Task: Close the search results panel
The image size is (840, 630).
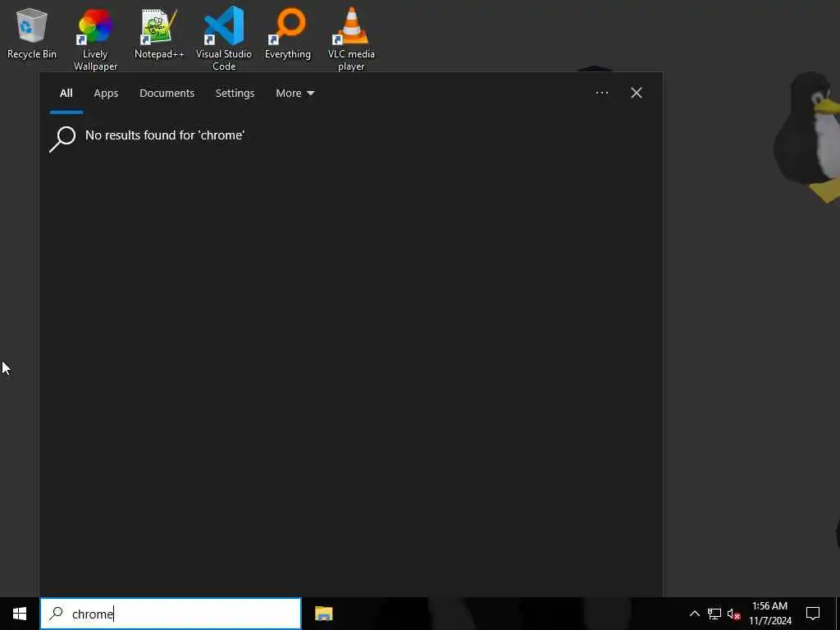Action: click(637, 94)
